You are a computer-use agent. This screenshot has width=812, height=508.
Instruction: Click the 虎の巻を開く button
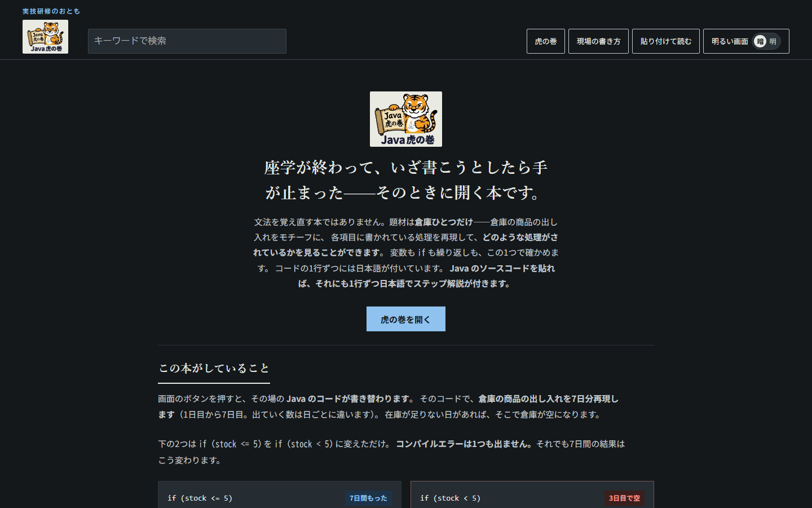[406, 319]
